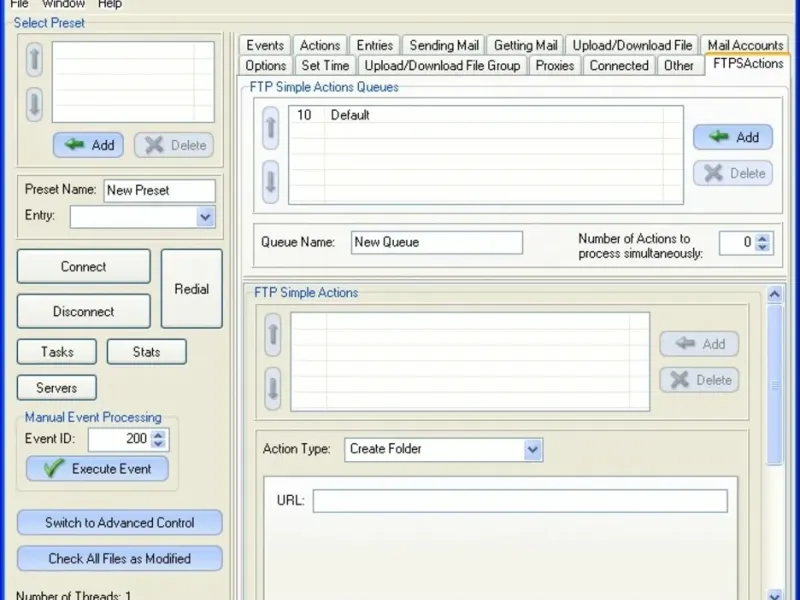Select the Default queue row
This screenshot has height=600, width=800.
click(x=486, y=115)
